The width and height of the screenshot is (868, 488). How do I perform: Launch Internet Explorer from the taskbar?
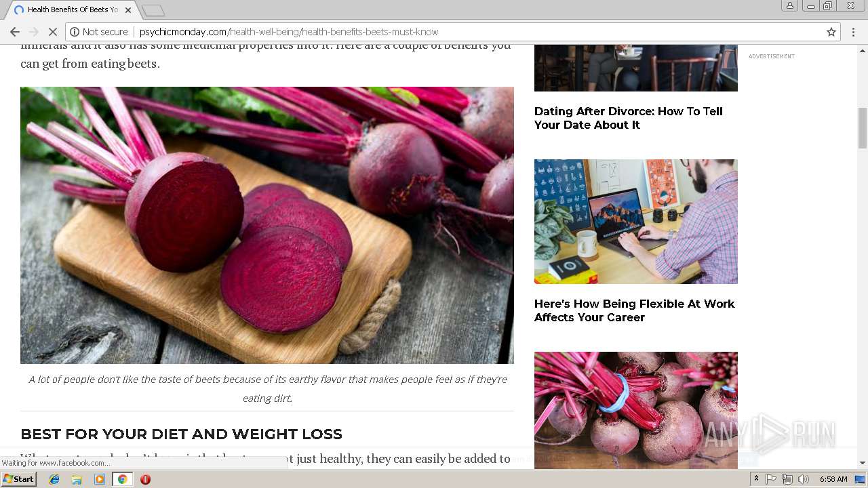[54, 479]
